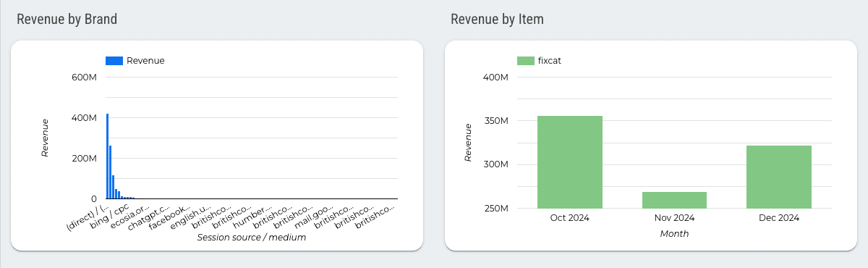Click the 'Nov 2024' month axis label
868x268 pixels.
[x=674, y=218]
